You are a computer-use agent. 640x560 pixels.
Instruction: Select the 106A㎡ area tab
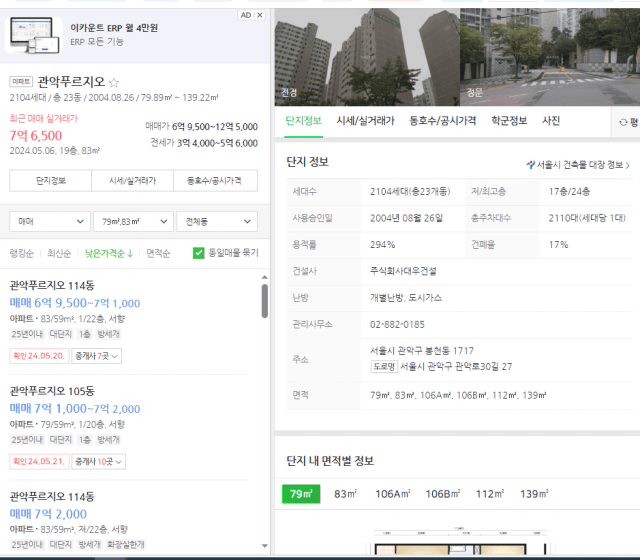pyautogui.click(x=393, y=494)
